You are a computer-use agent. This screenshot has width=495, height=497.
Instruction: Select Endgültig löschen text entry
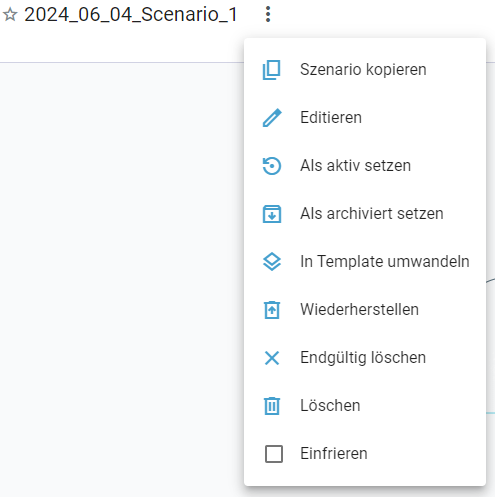pos(363,358)
